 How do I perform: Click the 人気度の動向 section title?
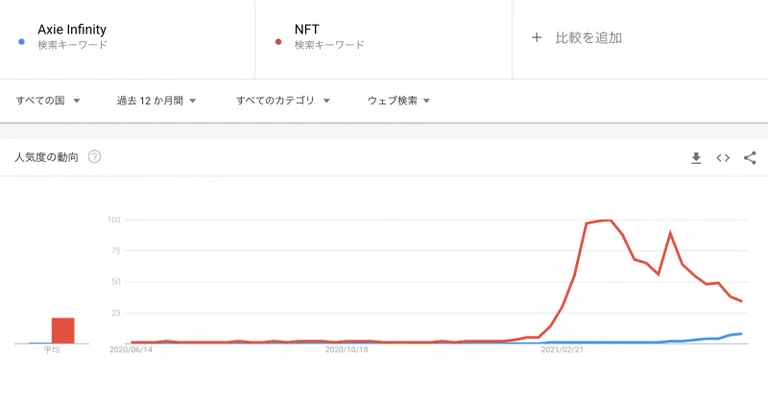[47, 157]
